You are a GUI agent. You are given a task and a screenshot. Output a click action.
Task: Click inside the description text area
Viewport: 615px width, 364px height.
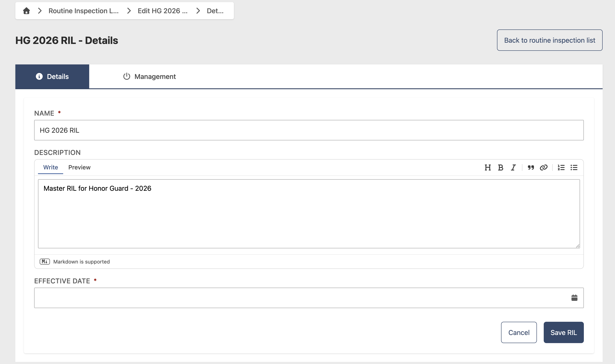[309, 214]
